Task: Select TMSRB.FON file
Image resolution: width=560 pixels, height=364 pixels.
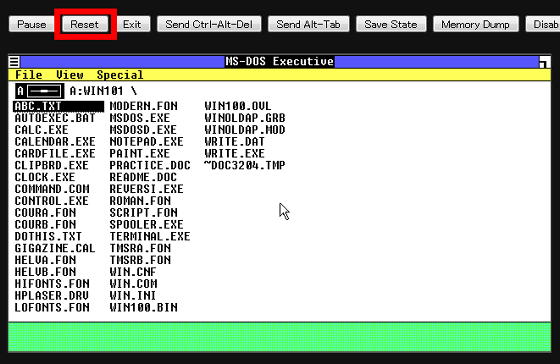Action: pos(140,260)
